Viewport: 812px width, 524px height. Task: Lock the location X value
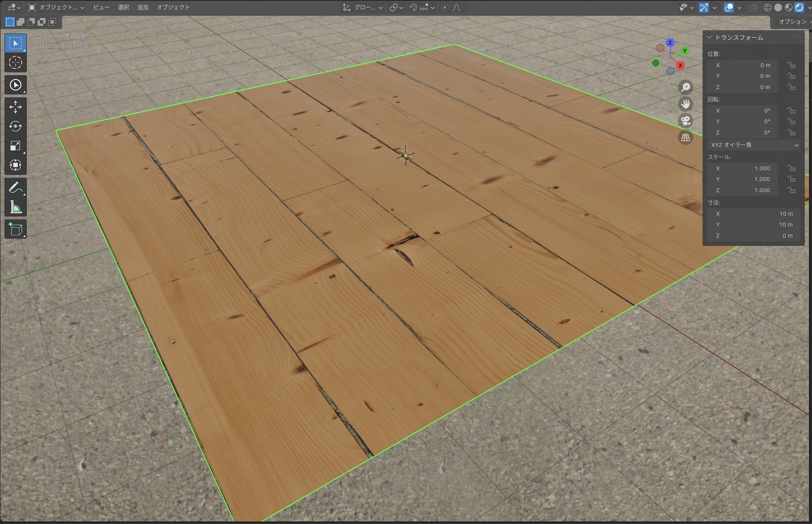[791, 65]
